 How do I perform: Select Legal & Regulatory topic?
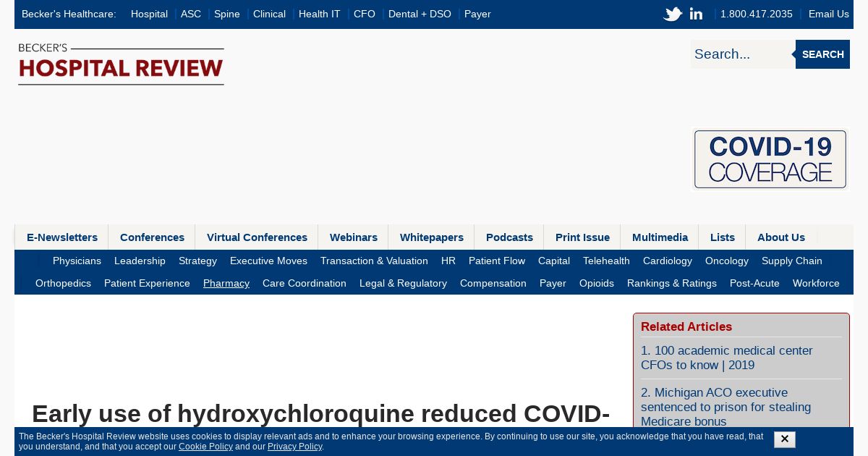(x=403, y=283)
